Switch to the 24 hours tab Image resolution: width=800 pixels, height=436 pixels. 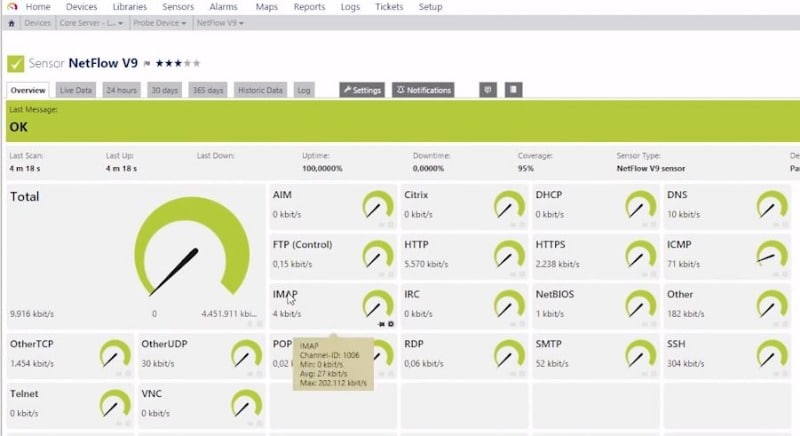[121, 90]
